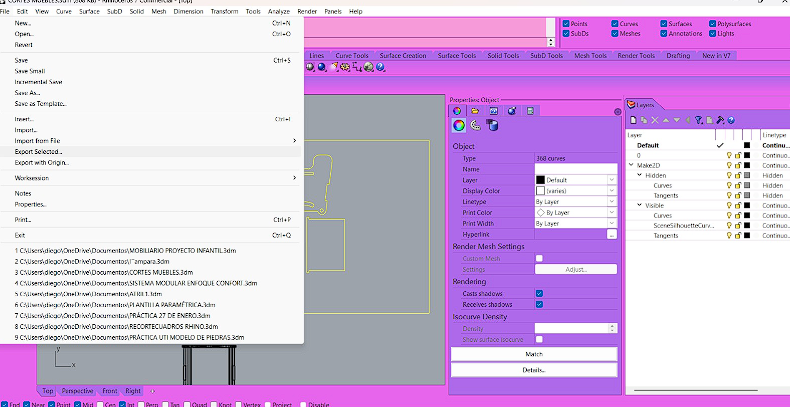Click the Name input field in Properties
Screen dimensions: 790x407
pos(576,169)
